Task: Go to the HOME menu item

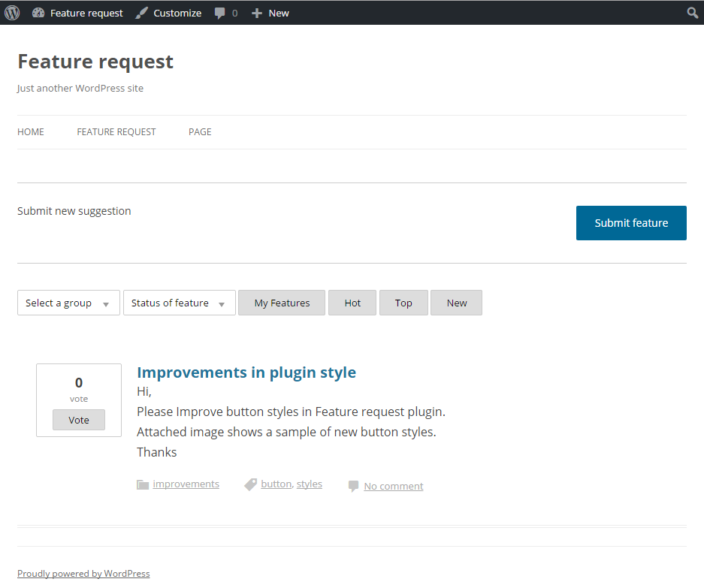Action: (x=31, y=132)
